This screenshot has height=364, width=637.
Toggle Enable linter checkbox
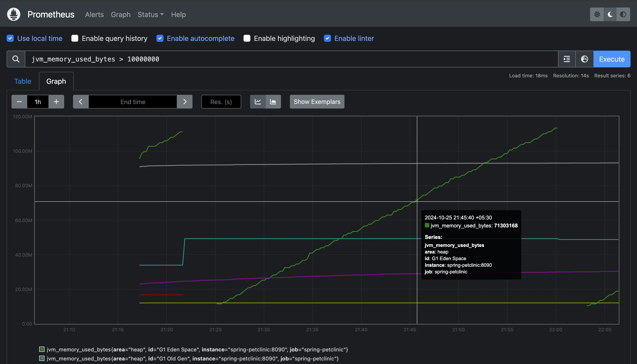click(327, 38)
